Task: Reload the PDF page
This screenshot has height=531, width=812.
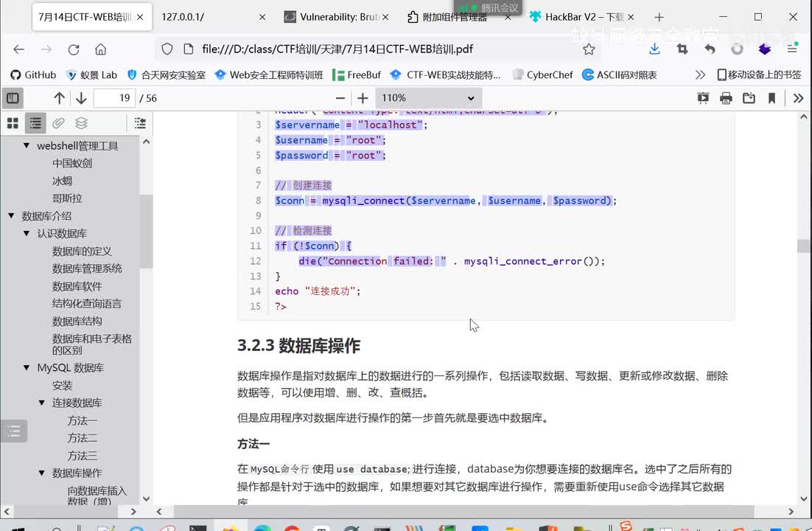Action: tap(74, 49)
